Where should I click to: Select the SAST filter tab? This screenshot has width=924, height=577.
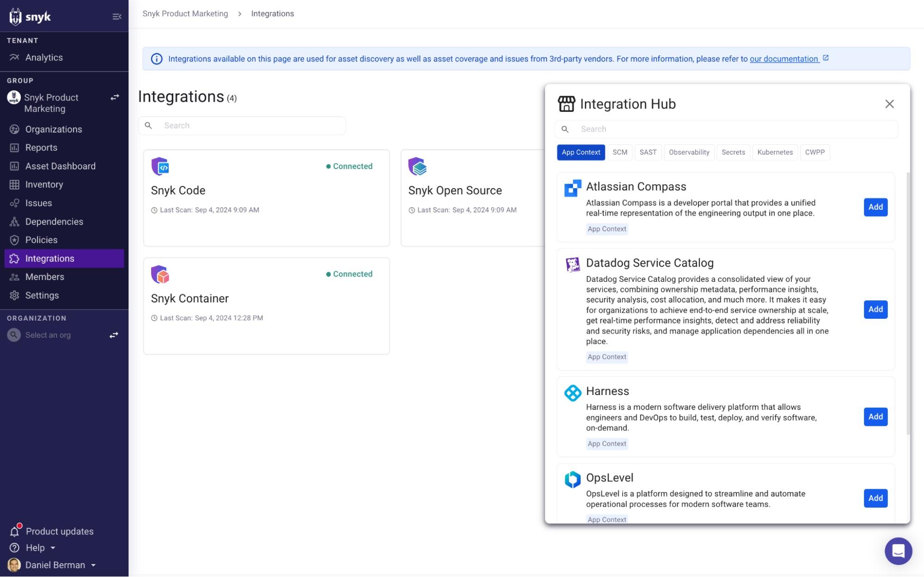pos(648,152)
